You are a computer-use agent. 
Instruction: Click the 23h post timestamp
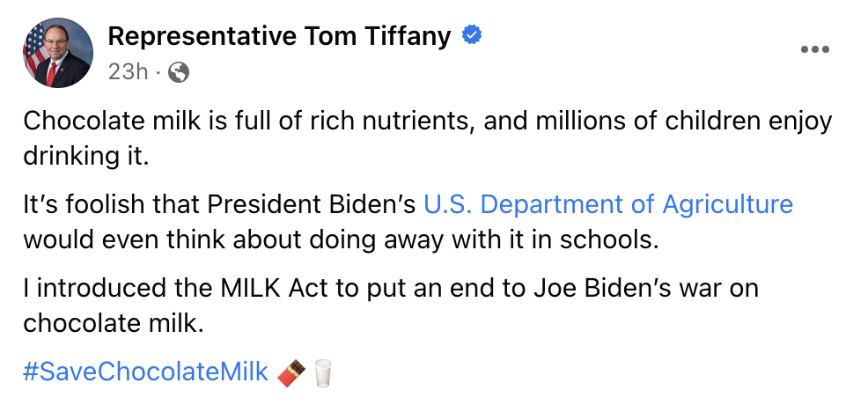tap(128, 73)
